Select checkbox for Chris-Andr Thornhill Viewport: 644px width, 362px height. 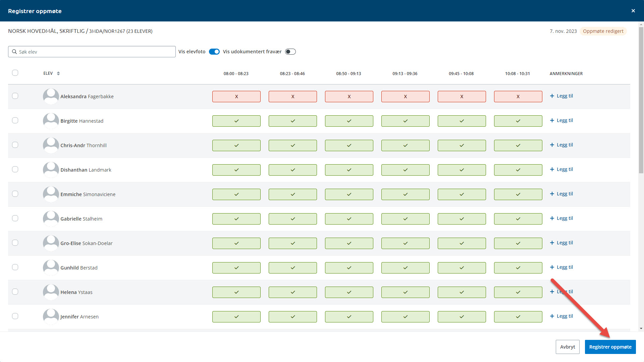tap(15, 145)
